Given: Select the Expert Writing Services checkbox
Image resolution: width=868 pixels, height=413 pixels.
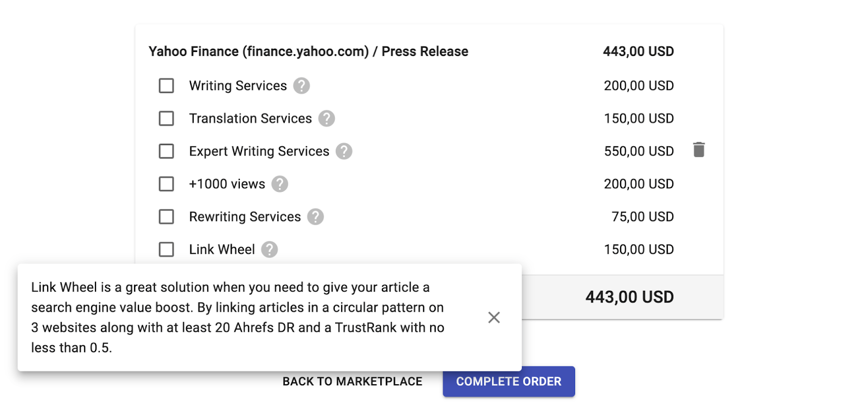Looking at the screenshot, I should point(167,151).
